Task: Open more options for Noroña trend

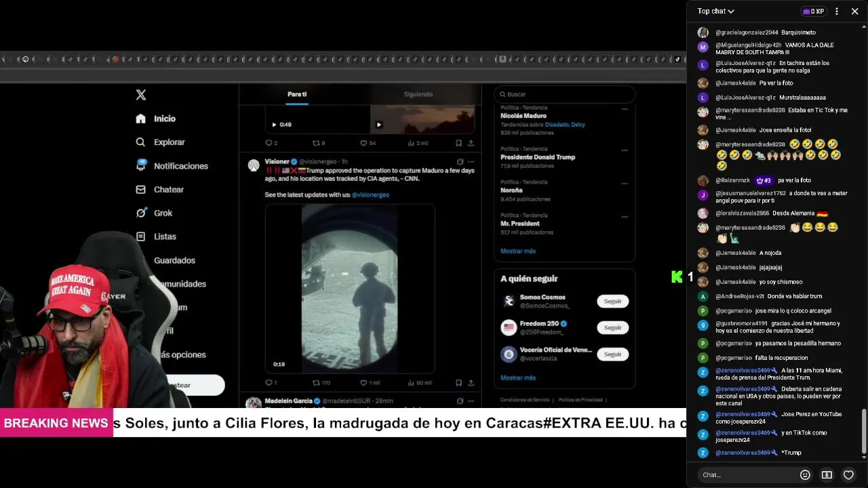Action: click(625, 183)
